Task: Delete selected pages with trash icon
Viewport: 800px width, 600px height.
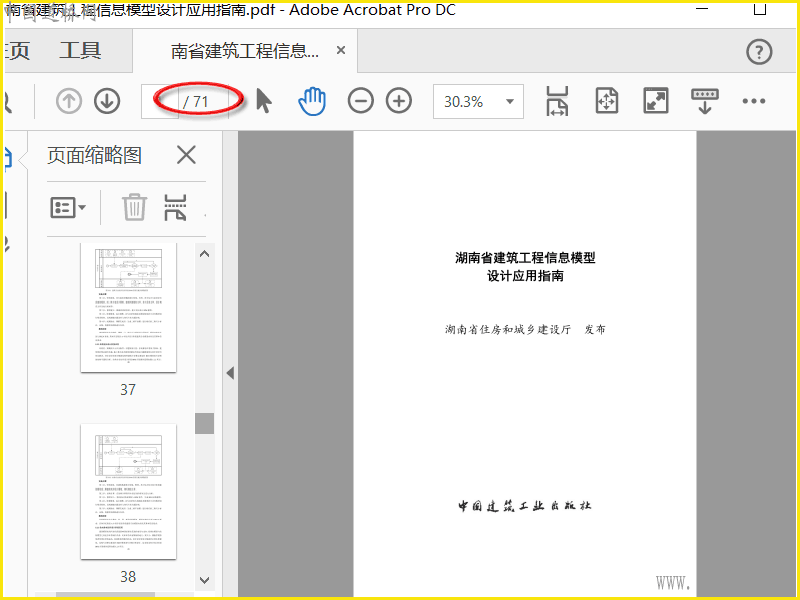Action: (135, 207)
